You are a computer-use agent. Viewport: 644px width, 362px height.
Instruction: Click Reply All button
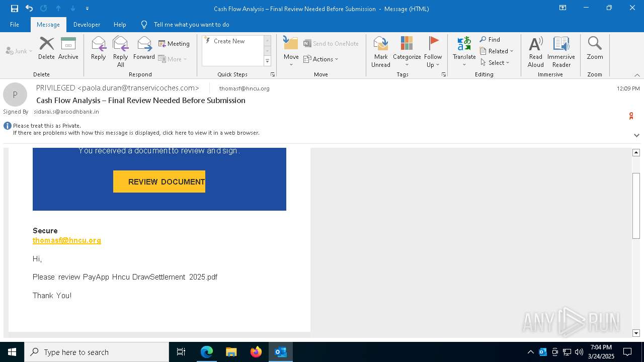[x=121, y=52]
